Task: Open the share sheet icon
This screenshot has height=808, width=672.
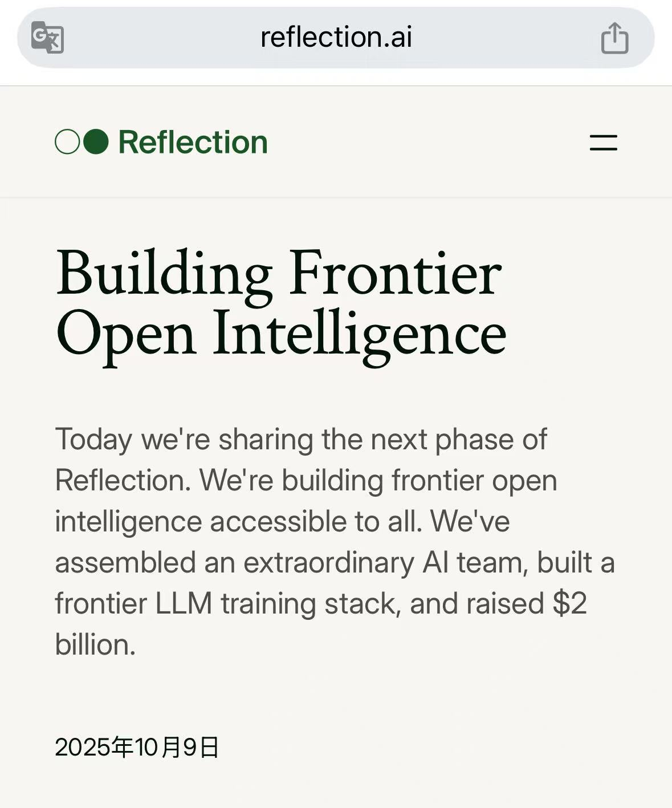Action: tap(614, 38)
